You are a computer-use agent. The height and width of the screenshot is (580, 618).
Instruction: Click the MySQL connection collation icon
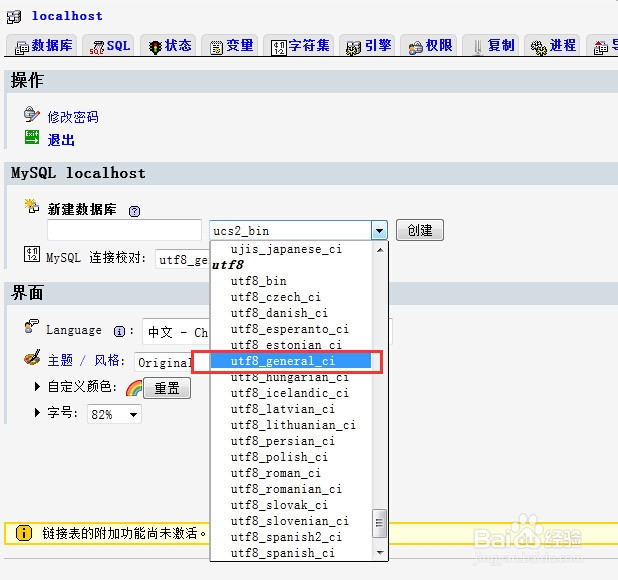point(32,254)
